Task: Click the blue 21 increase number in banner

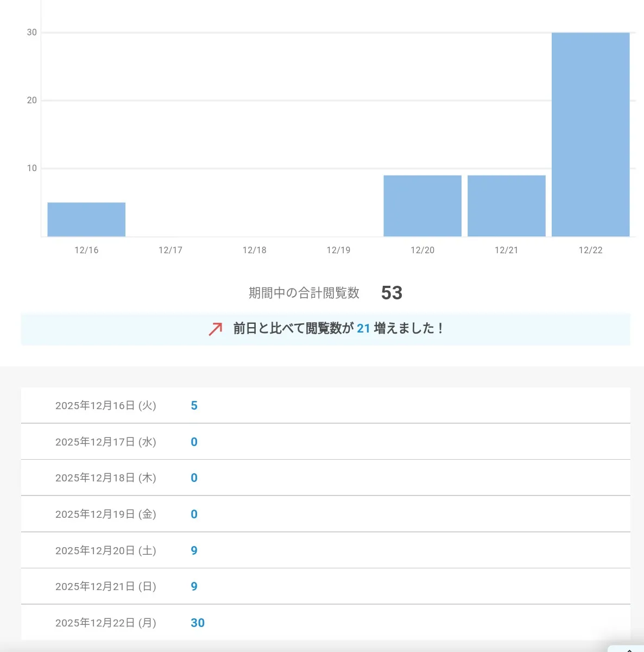Action: click(363, 329)
